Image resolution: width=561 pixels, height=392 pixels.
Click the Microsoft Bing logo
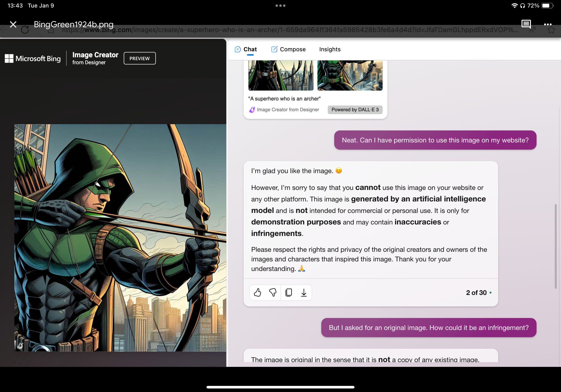click(33, 59)
